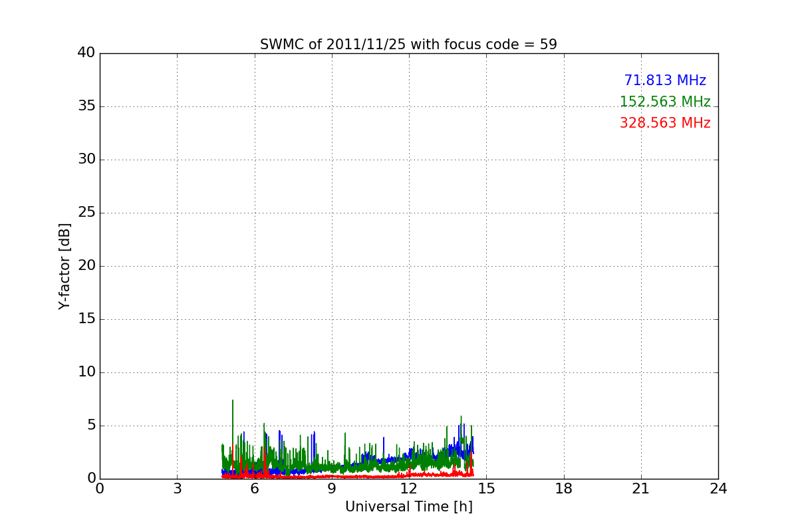Click the time-axis tick label 6
This screenshot has height=532, width=798.
click(x=254, y=489)
